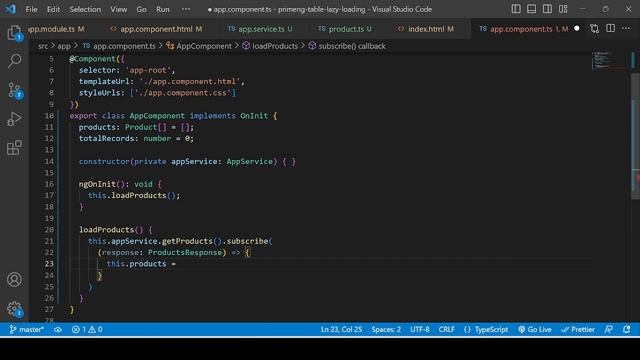The height and width of the screenshot is (360, 640).
Task: Open the View menu
Action: 118,9
